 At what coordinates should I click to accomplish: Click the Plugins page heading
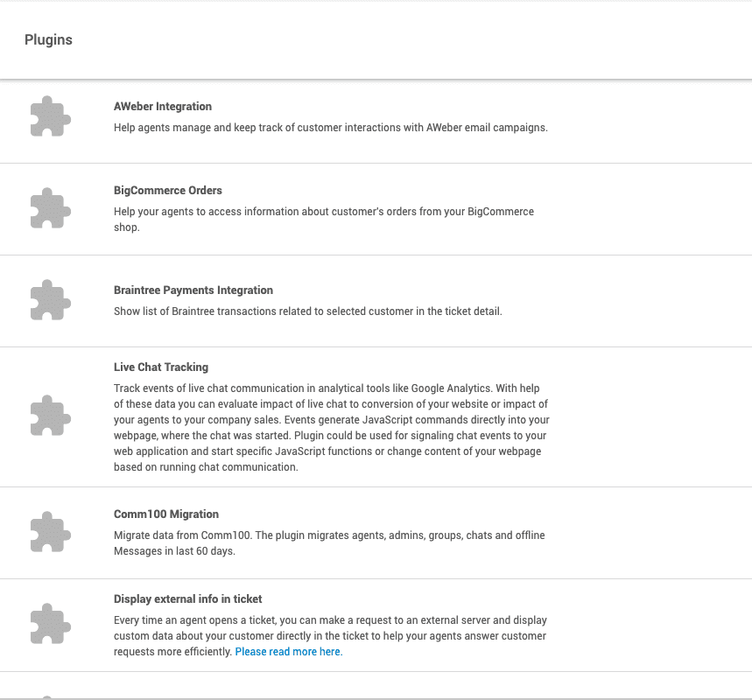pyautogui.click(x=48, y=40)
